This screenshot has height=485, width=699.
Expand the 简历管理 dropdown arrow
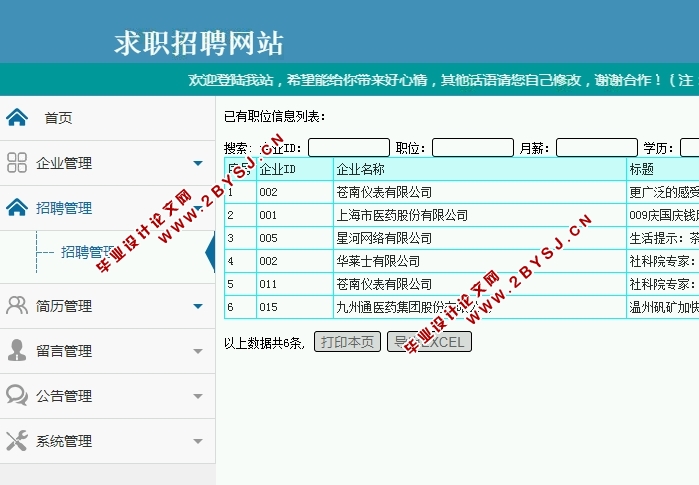pos(198,306)
